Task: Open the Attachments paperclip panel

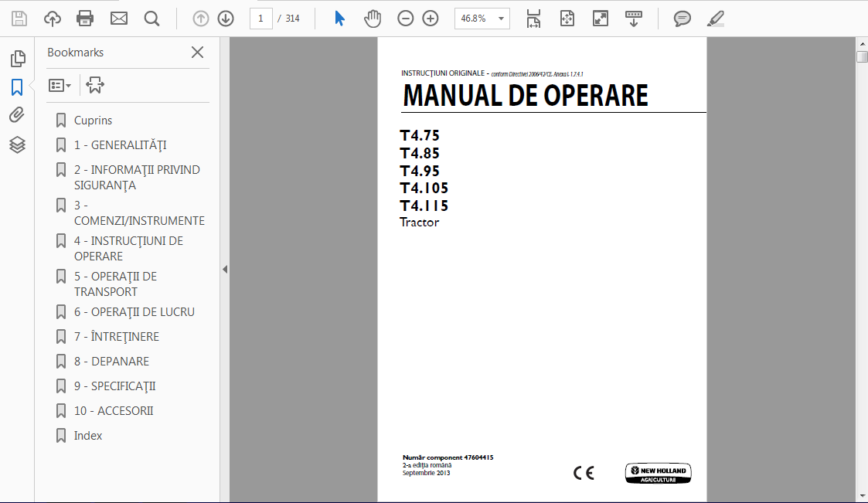Action: click(17, 115)
